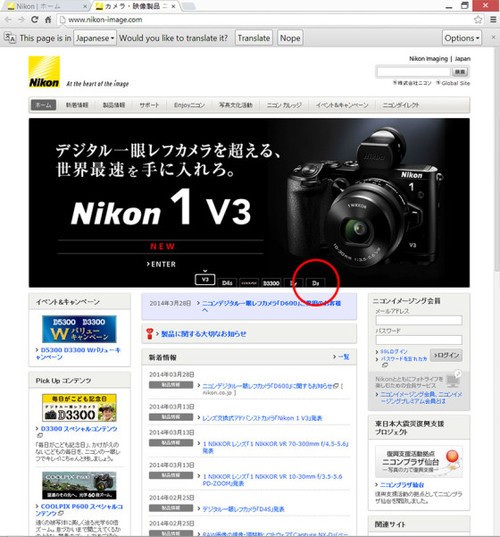500x537 pixels.
Task: Open the Enjoyニコン navigation item
Action: pos(189,105)
